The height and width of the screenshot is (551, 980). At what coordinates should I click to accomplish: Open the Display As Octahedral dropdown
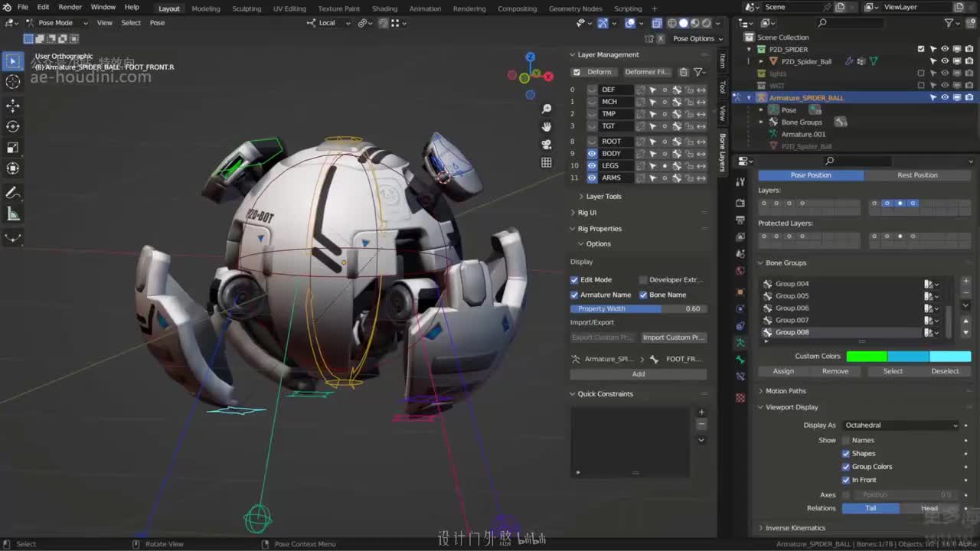pos(901,425)
